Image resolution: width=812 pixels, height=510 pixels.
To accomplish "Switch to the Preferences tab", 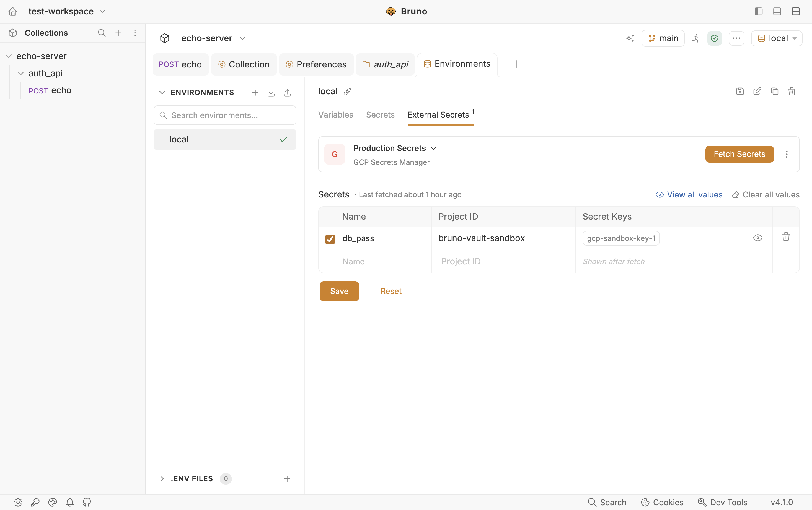I will coord(316,64).
